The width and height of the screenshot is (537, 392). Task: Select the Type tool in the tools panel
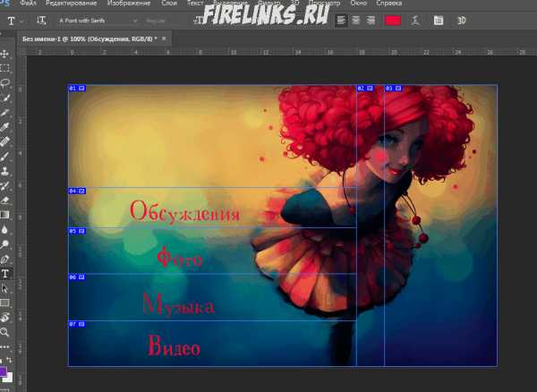[5, 274]
